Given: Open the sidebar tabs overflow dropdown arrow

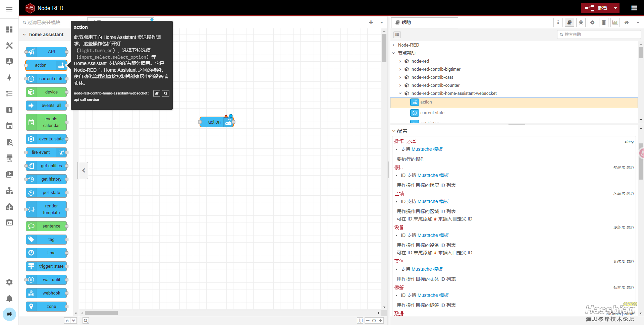Looking at the screenshot, I should coord(638,22).
